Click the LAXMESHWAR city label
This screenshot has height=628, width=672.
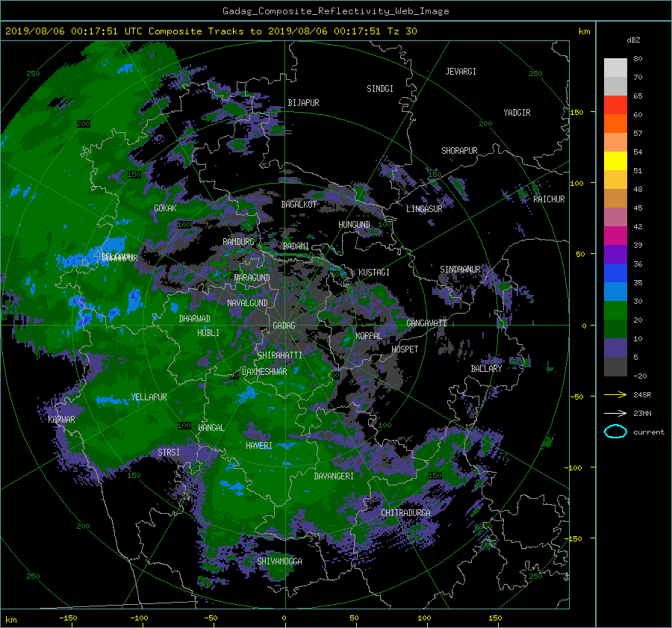(264, 372)
